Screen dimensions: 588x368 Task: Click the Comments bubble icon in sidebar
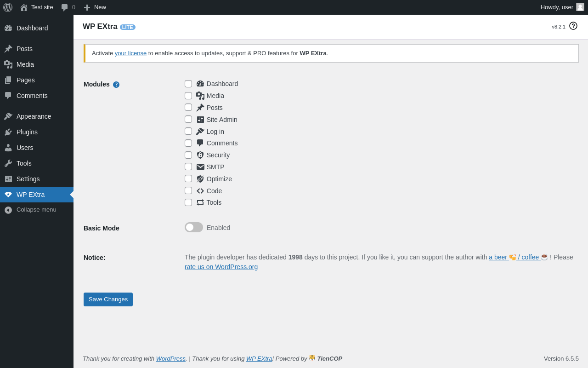click(x=8, y=96)
